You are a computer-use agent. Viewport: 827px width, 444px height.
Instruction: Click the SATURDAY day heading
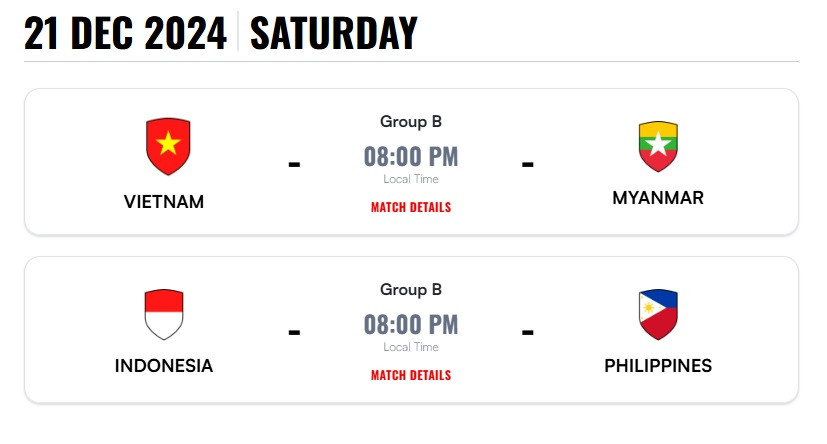(333, 33)
